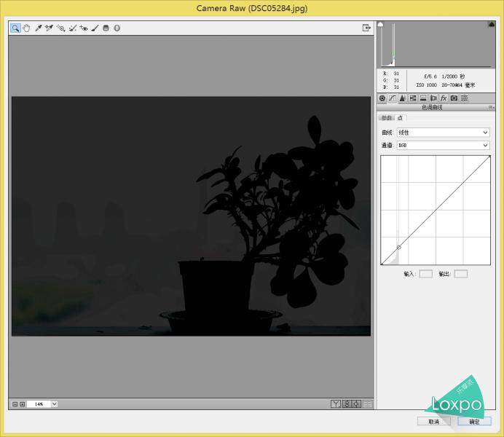Open the Camera Calibration panel icon
This screenshot has width=504, height=437.
tap(454, 98)
